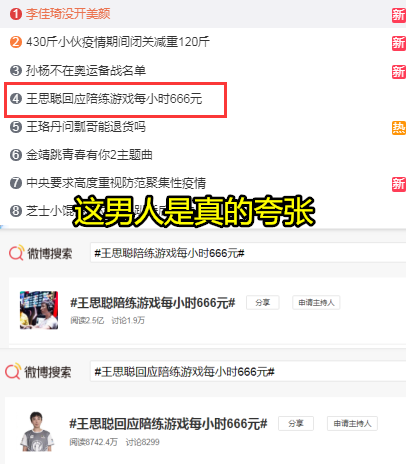Click search box containing #王思聪陪练游戏每小时666元#
406x464 pixels.
coord(248,253)
